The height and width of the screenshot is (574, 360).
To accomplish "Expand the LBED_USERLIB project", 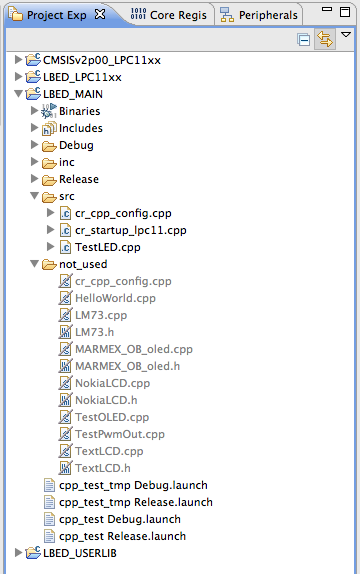I will 18,552.
